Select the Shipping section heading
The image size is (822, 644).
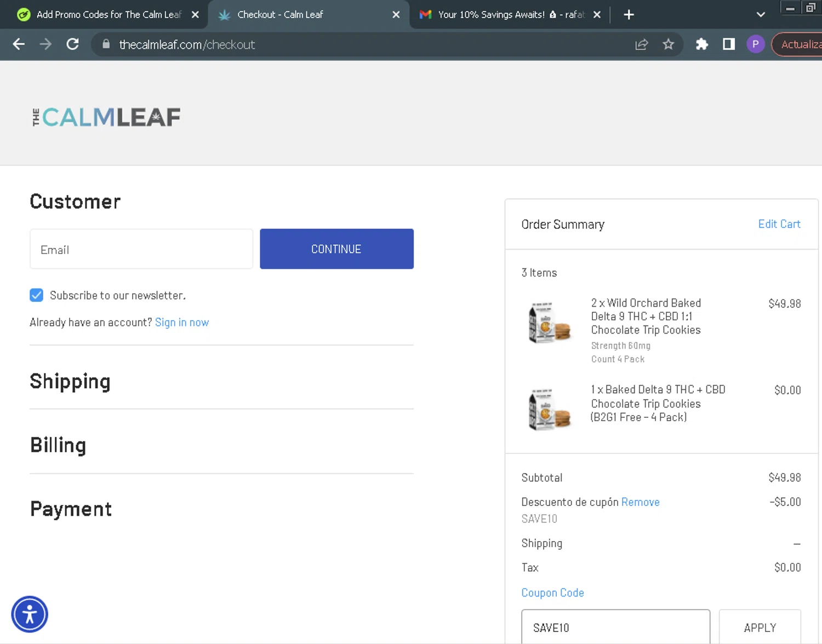pyautogui.click(x=70, y=382)
